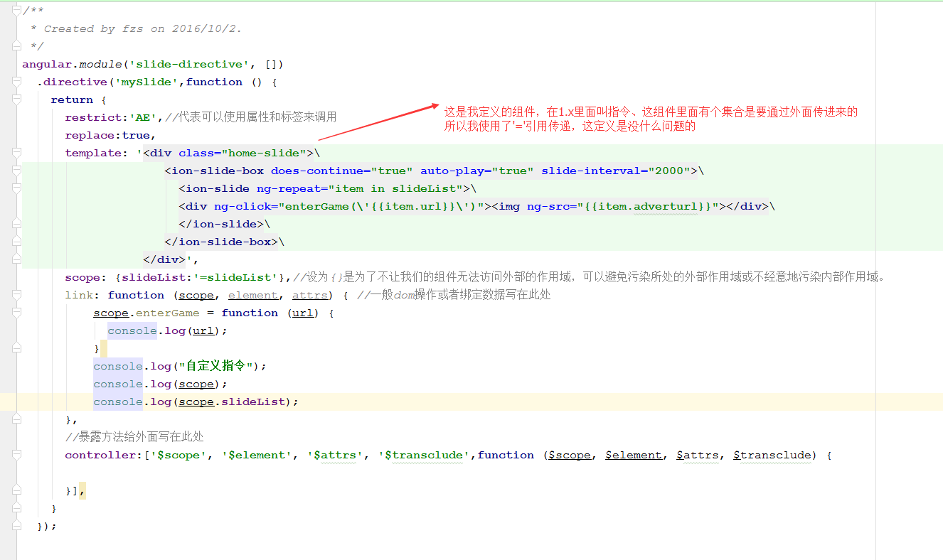The width and height of the screenshot is (943, 560).
Task: Click the does-continue="true" attribute
Action: (x=342, y=171)
